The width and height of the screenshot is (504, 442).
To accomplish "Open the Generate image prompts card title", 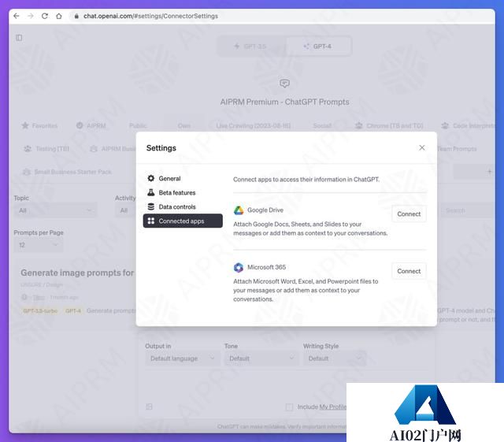I will [x=77, y=273].
